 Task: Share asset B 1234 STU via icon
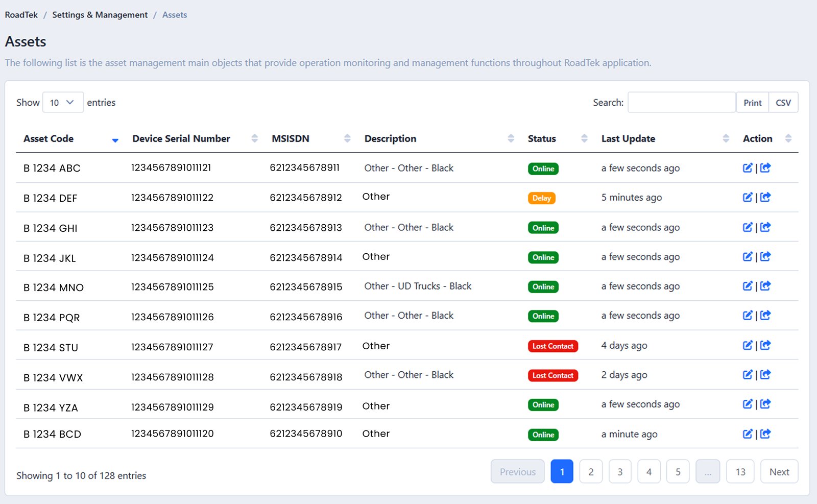click(x=765, y=345)
